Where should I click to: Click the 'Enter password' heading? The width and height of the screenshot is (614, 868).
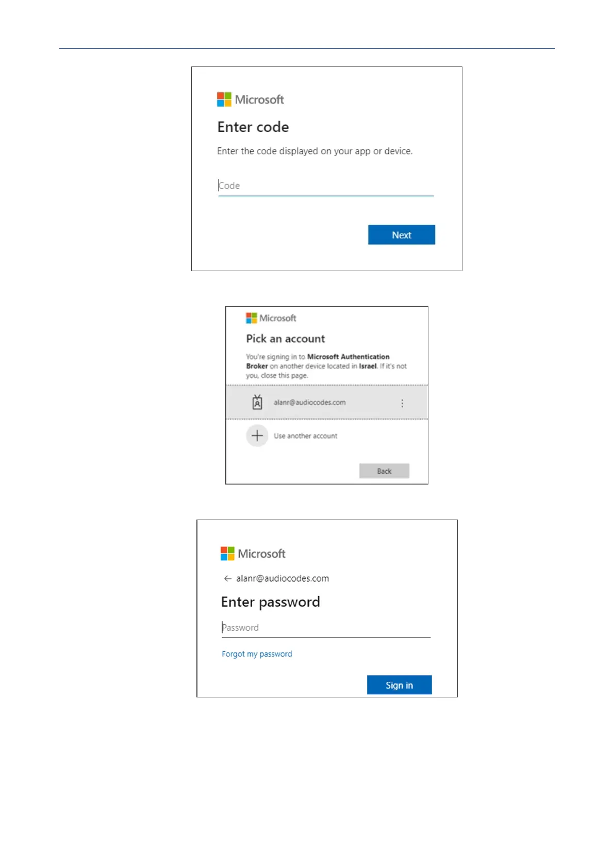point(271,602)
